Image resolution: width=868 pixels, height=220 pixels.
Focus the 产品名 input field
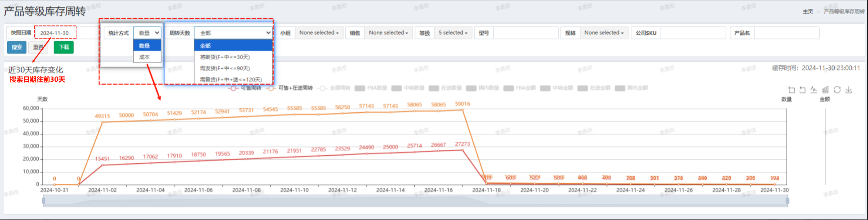(x=787, y=33)
